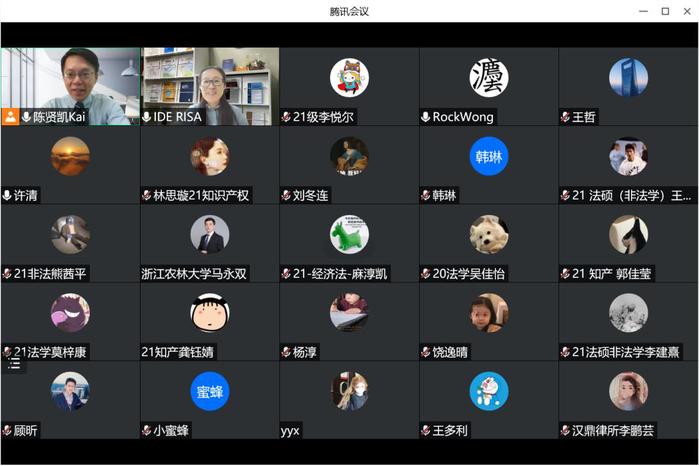Select the IDE RISA video tile

coord(210,87)
